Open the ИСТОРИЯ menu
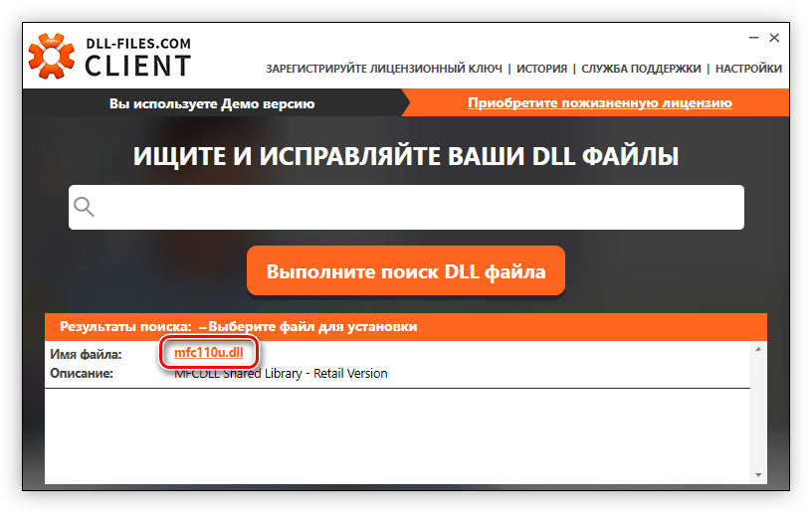Image resolution: width=812 pixels, height=513 pixels. [541, 69]
